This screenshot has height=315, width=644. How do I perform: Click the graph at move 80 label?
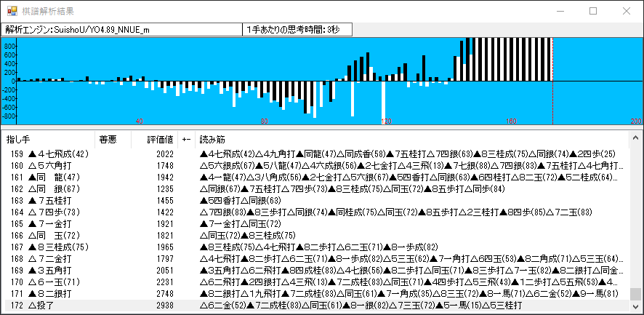tap(264, 121)
